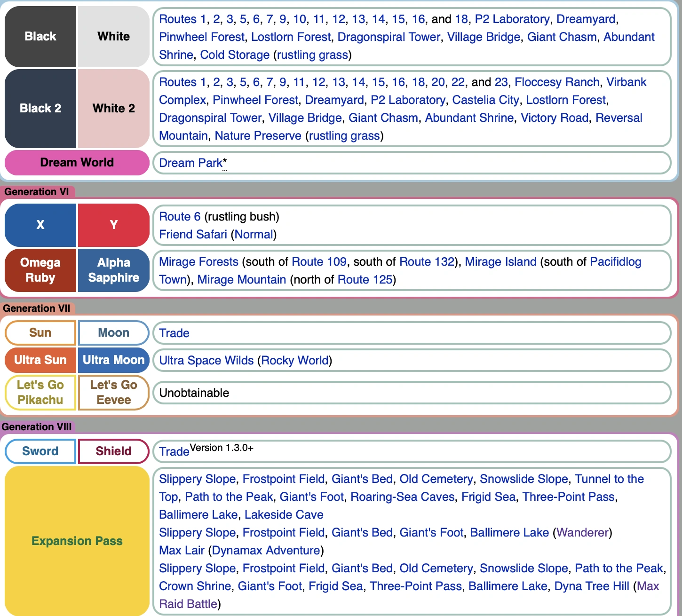Viewport: 682px width, 616px height.
Task: Open the Dream World cell
Action: 77,163
